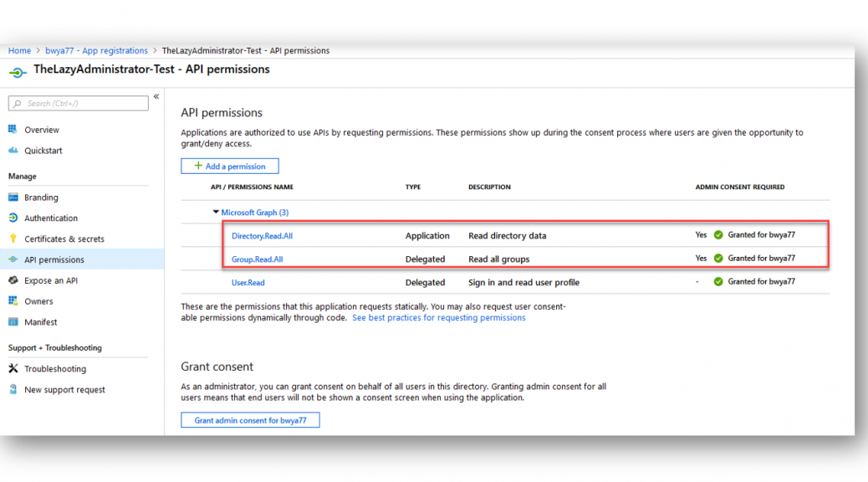The height and width of the screenshot is (482, 868).
Task: Open the Authentication section
Action: [51, 218]
